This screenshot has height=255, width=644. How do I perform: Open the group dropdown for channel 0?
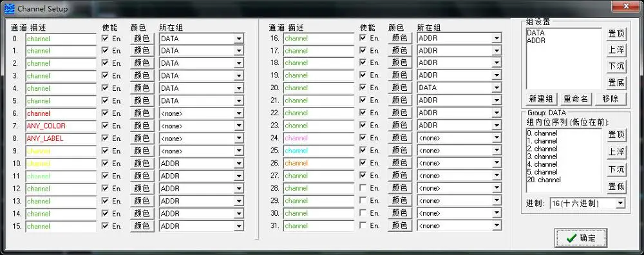[x=239, y=39]
